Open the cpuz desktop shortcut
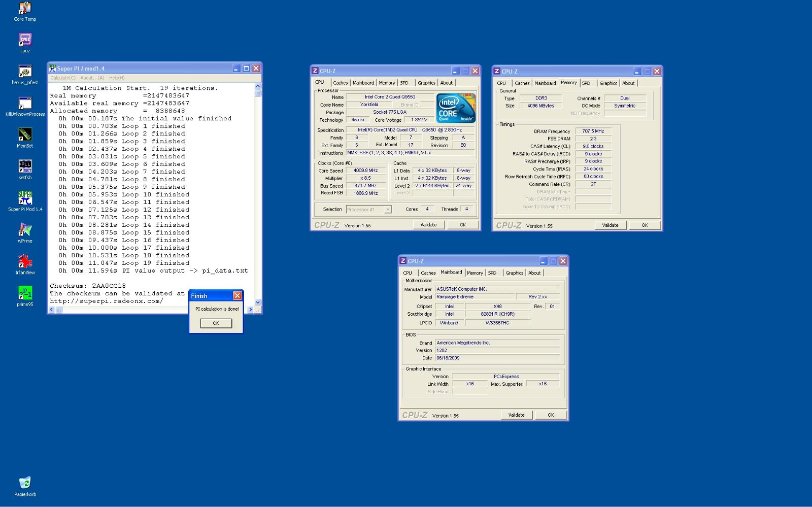The image size is (812, 507). [25, 43]
